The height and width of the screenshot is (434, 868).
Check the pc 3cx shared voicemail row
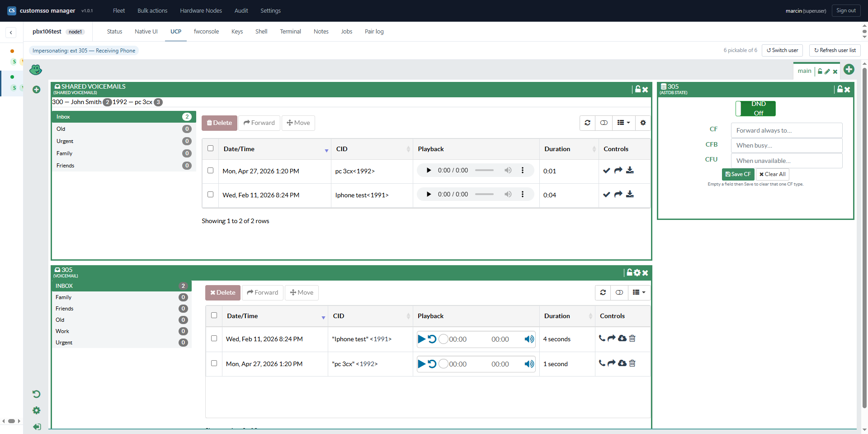[x=210, y=170]
